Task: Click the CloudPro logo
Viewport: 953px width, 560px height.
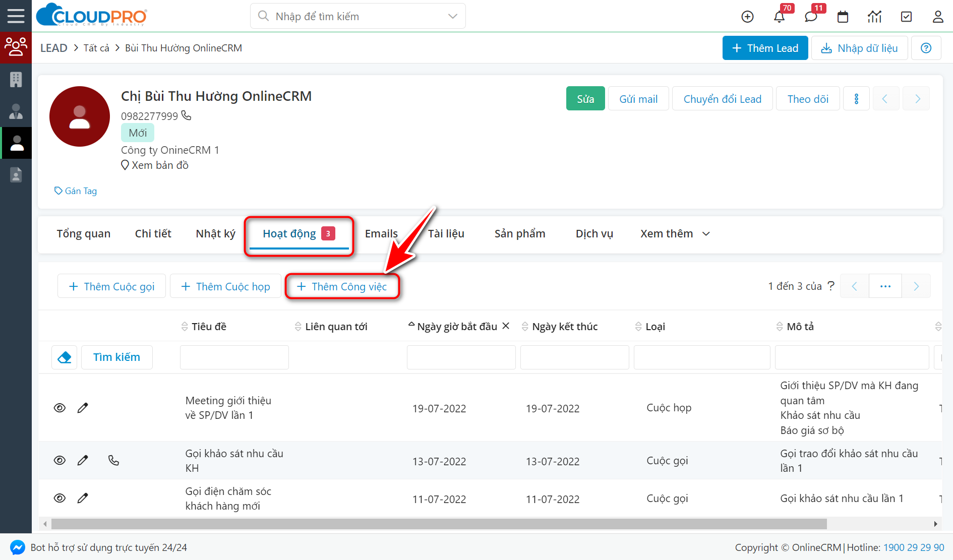Action: [92, 15]
